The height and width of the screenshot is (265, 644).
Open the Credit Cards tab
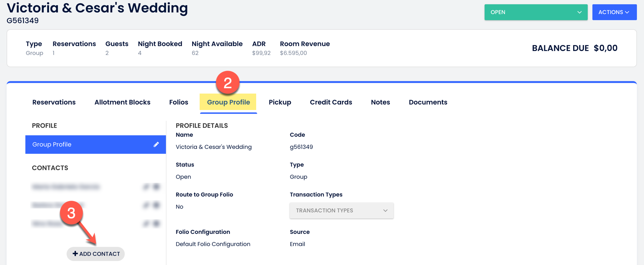click(x=331, y=102)
